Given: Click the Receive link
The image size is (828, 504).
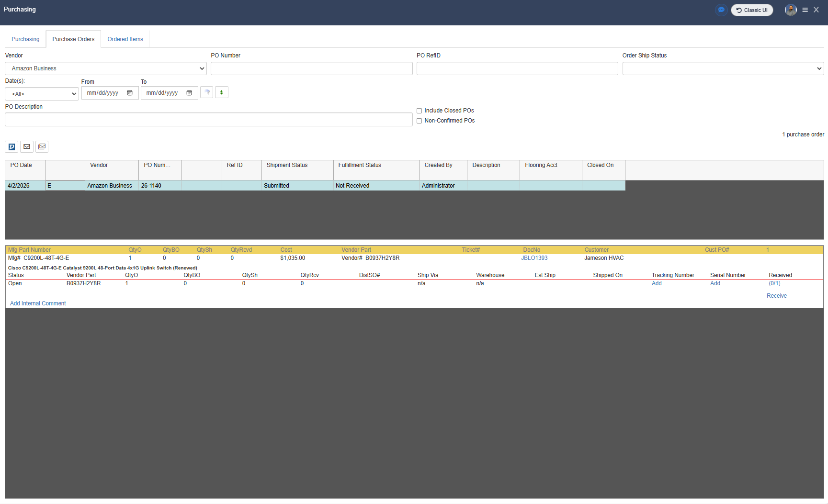Looking at the screenshot, I should point(776,296).
